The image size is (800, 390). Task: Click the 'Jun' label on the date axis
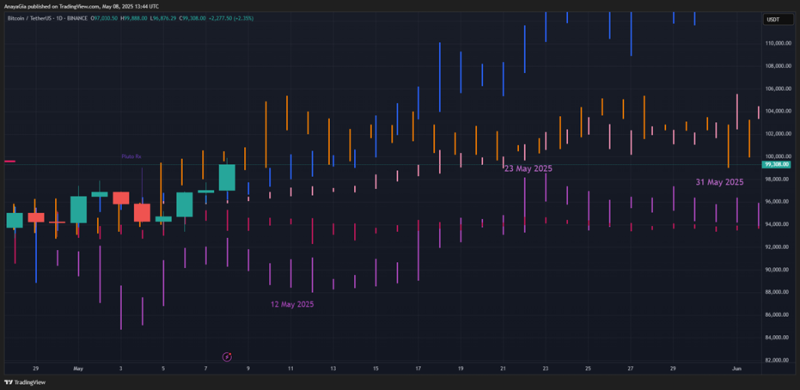pyautogui.click(x=736, y=368)
